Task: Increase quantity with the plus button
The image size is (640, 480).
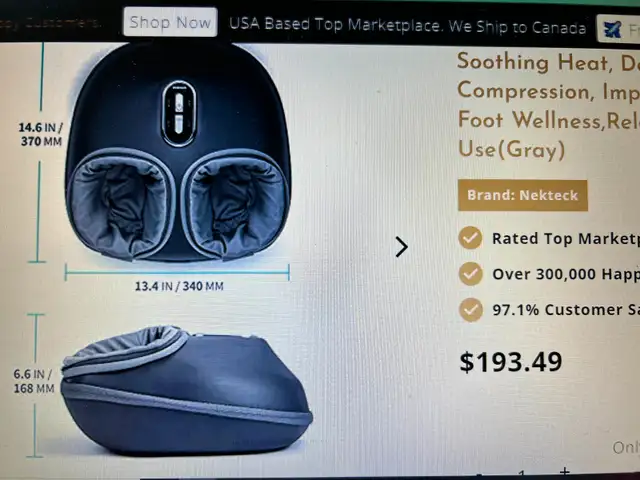Action: point(565,472)
